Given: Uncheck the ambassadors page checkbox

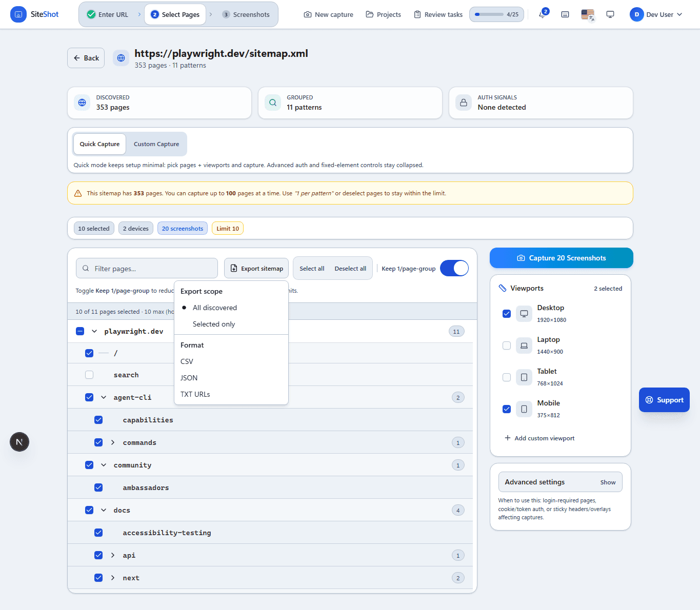Looking at the screenshot, I should coord(98,487).
